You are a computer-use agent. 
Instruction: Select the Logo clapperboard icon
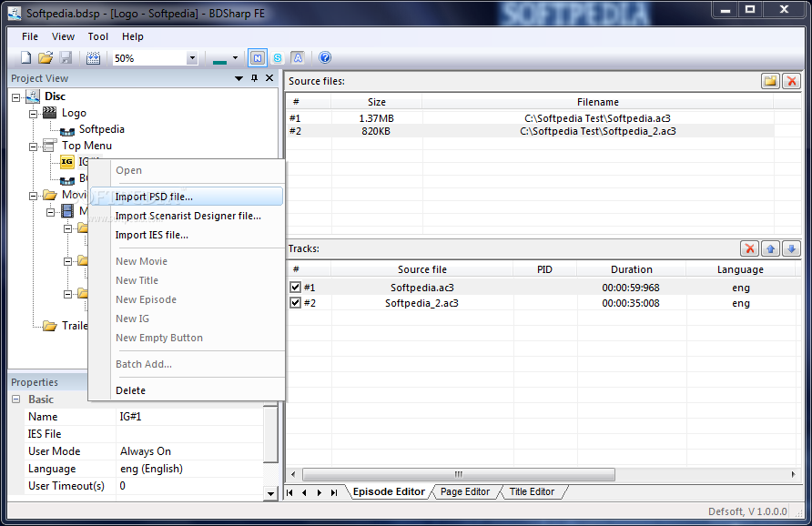(x=50, y=112)
